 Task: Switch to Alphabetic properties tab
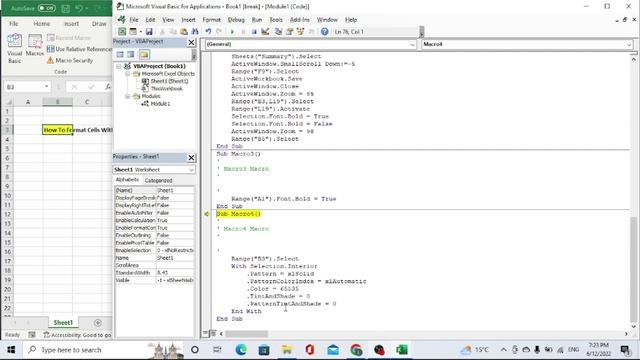click(x=127, y=180)
